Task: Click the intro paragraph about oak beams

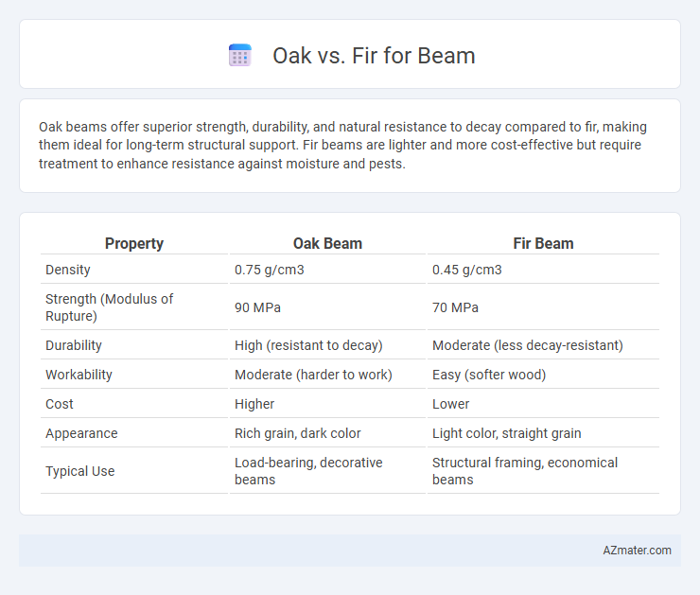Action: pyautogui.click(x=342, y=145)
